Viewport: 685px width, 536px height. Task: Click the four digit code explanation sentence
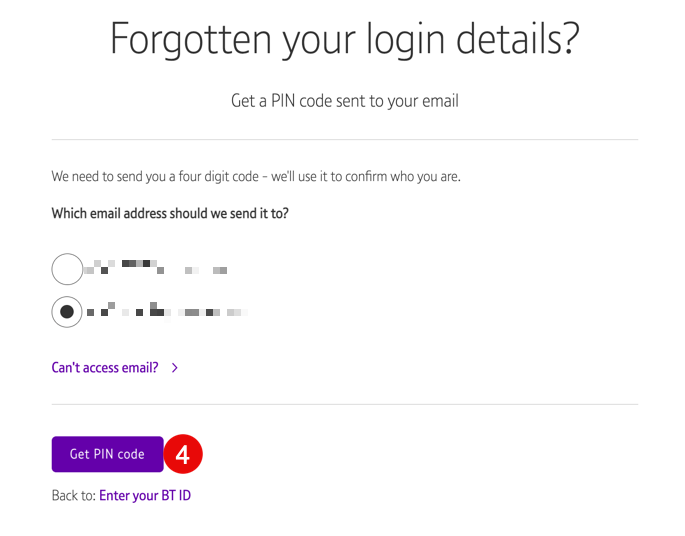click(256, 176)
